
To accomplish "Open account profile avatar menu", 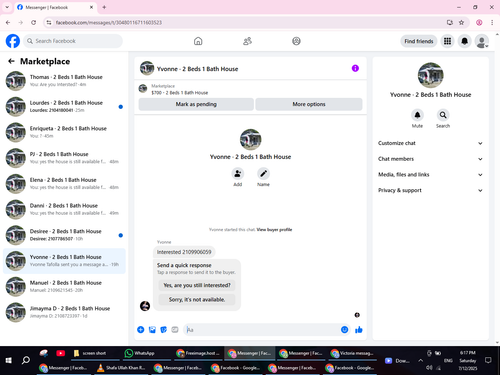I will tap(482, 41).
